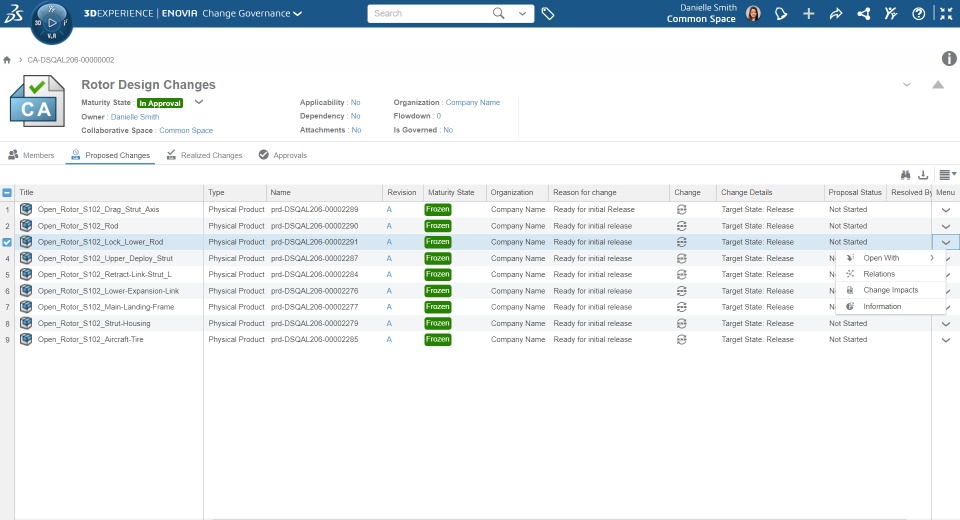Open the share arrow icon
Viewport: 960px width, 520px height.
click(836, 13)
